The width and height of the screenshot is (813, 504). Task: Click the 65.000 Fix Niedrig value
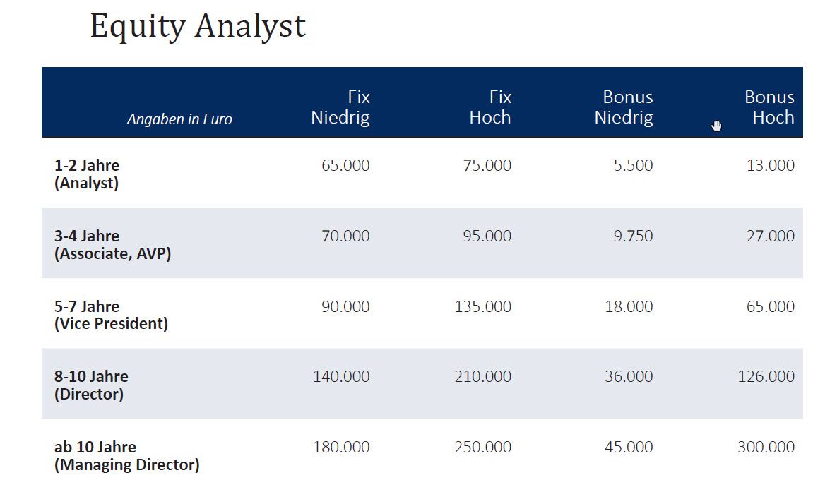click(345, 165)
